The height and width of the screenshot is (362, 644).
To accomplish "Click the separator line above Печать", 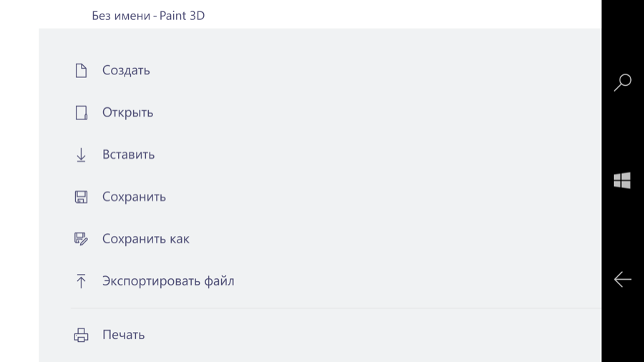I will click(336, 308).
